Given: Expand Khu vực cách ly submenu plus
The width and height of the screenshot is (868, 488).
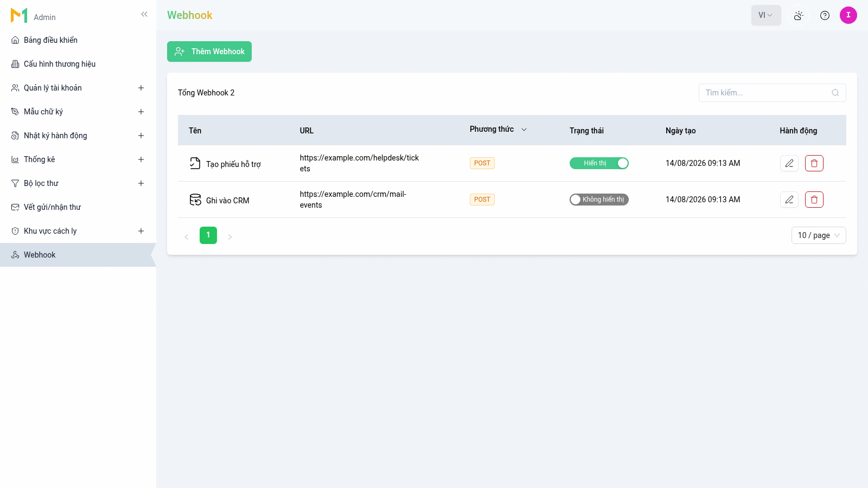Looking at the screenshot, I should (141, 231).
